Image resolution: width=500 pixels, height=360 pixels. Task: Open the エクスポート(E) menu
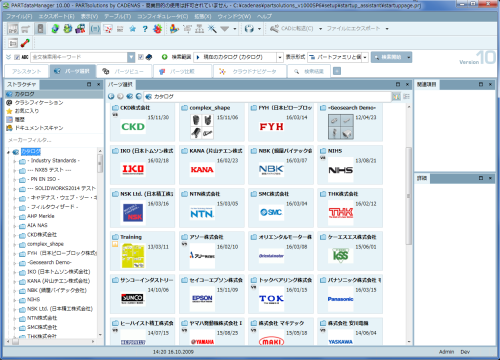(x=56, y=16)
